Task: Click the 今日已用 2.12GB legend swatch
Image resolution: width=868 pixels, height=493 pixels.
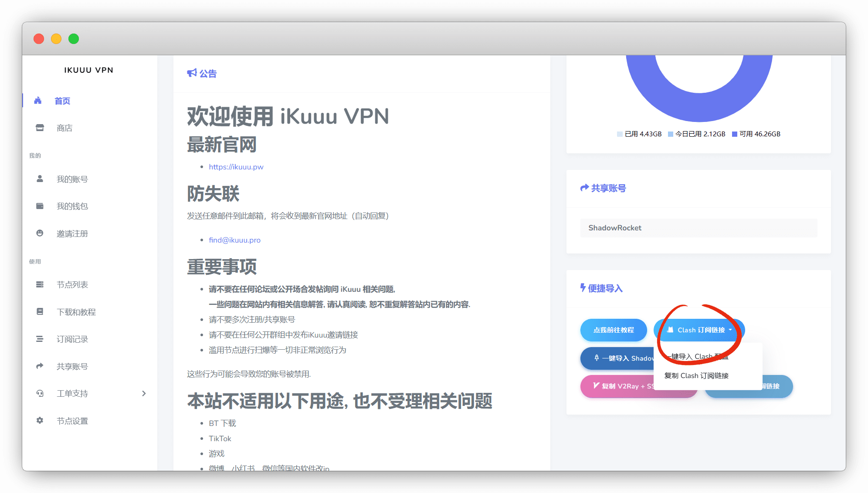Action: pyautogui.click(x=671, y=134)
